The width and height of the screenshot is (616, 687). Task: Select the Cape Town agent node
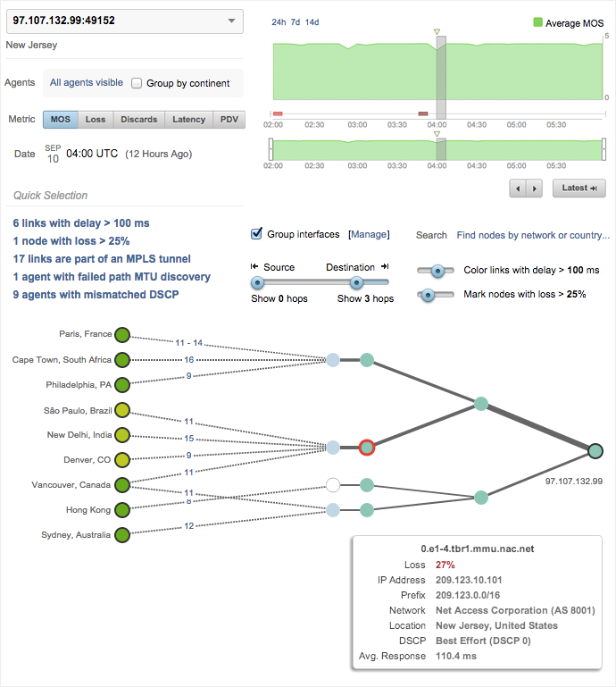click(x=123, y=360)
